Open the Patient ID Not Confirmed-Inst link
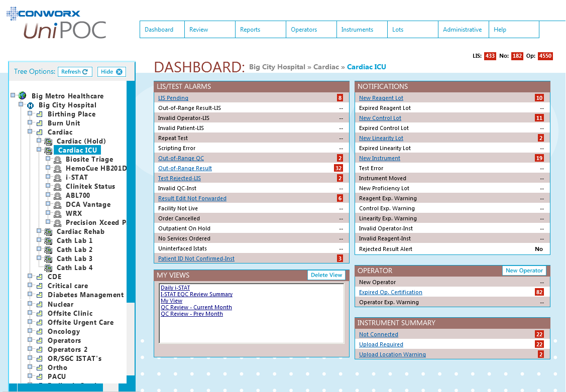 pos(196,258)
